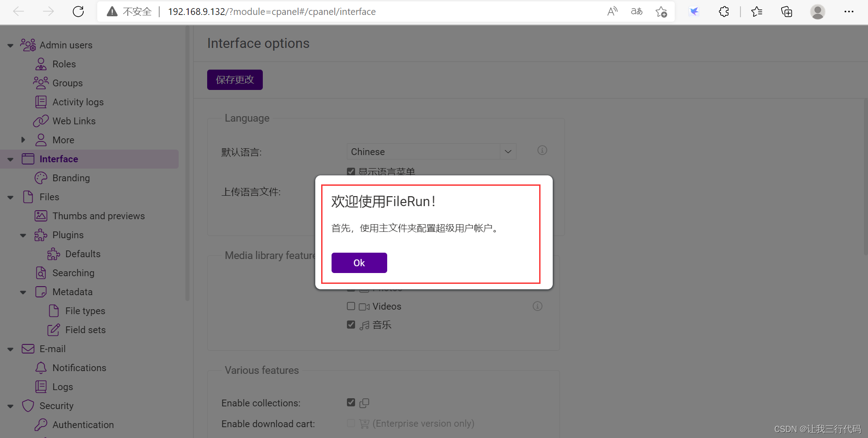Click the info icon beside default language

(542, 150)
